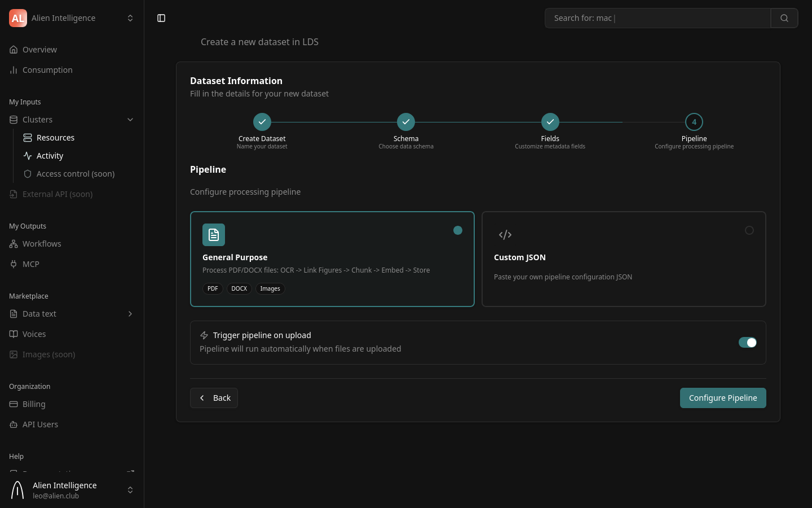This screenshot has height=508, width=812.
Task: Collapse the sidebar with the panel icon
Action: pos(161,18)
